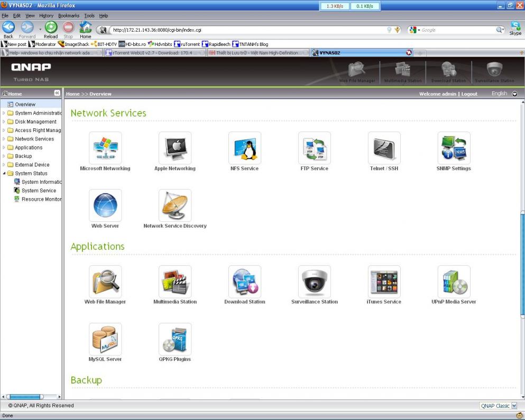Image resolution: width=525 pixels, height=420 pixels.
Task: Click Surveillance Station header shortcut
Action: tap(494, 72)
